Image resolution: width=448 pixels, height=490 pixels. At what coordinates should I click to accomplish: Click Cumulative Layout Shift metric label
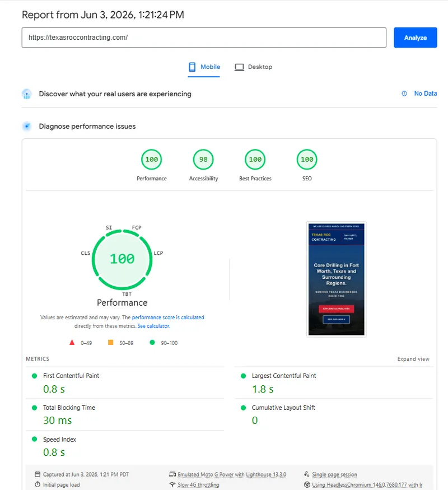point(283,408)
